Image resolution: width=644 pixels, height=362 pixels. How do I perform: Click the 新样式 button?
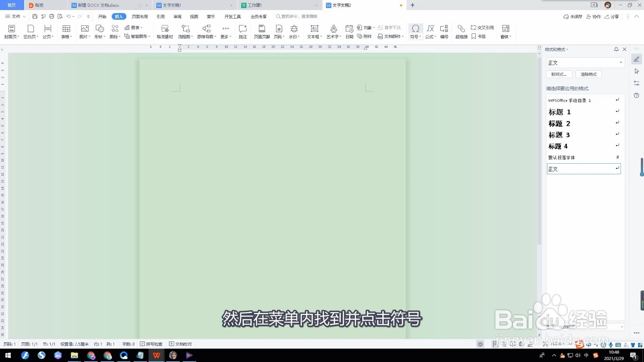[x=559, y=74]
